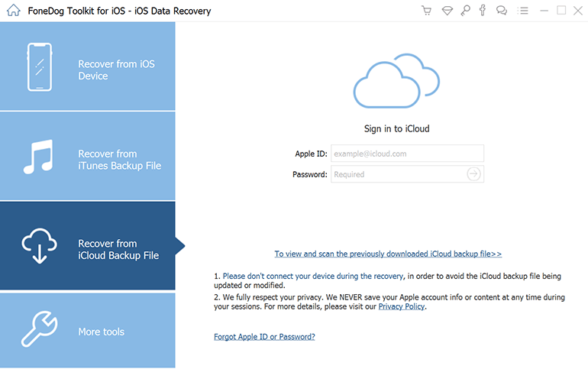Click Forgot Apple ID or Password link
Screen dimensions: 588x369
coord(264,337)
